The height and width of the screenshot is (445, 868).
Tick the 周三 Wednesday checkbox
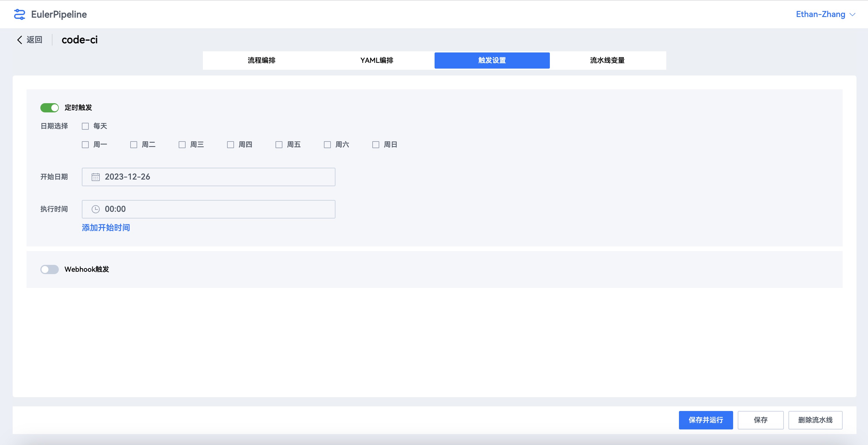(182, 145)
